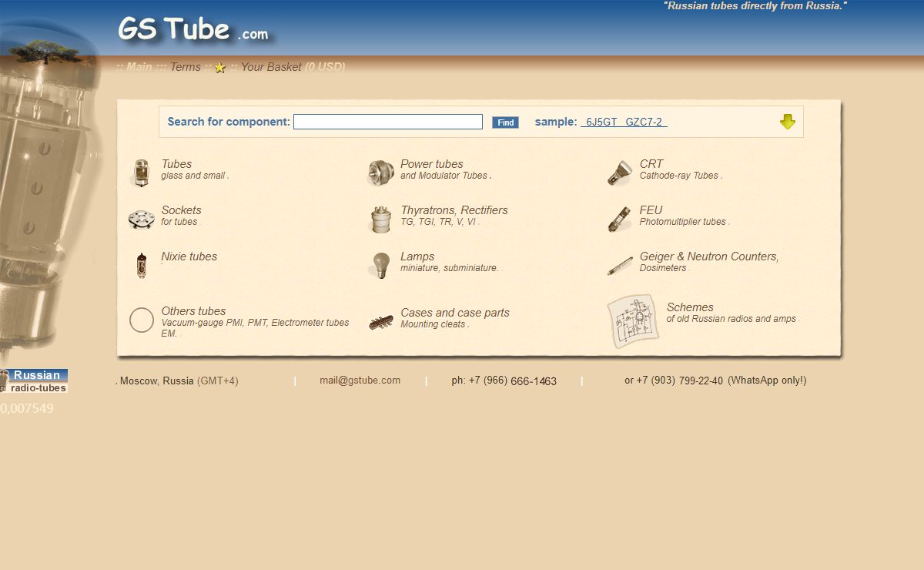
Task: Click sample link 6J5GT
Action: pos(601,122)
